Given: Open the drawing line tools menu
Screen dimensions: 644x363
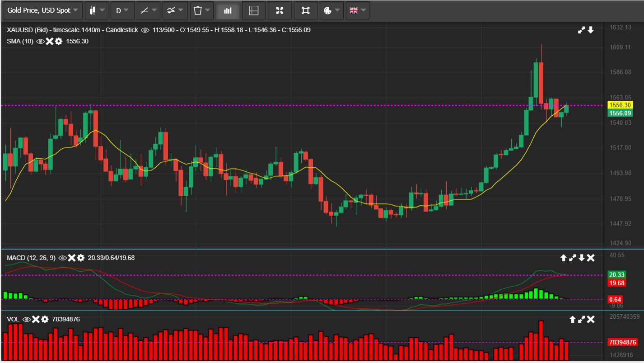Looking at the screenshot, I should 148,10.
